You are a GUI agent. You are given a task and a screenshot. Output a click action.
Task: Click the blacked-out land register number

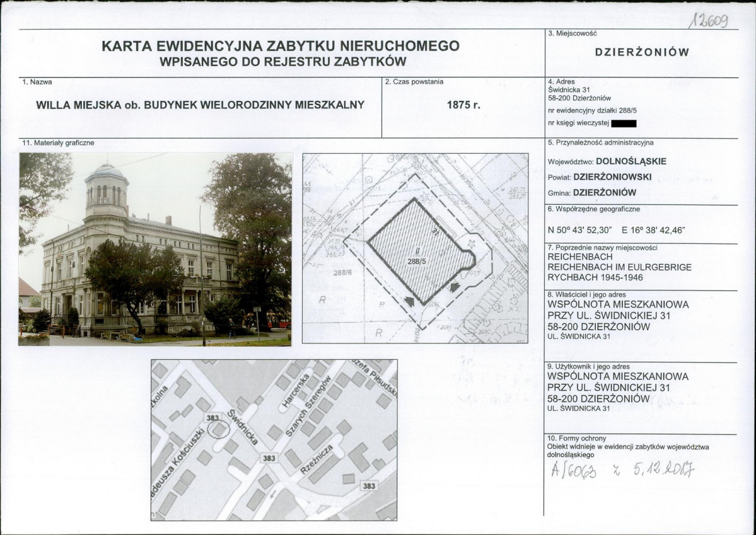tap(624, 124)
